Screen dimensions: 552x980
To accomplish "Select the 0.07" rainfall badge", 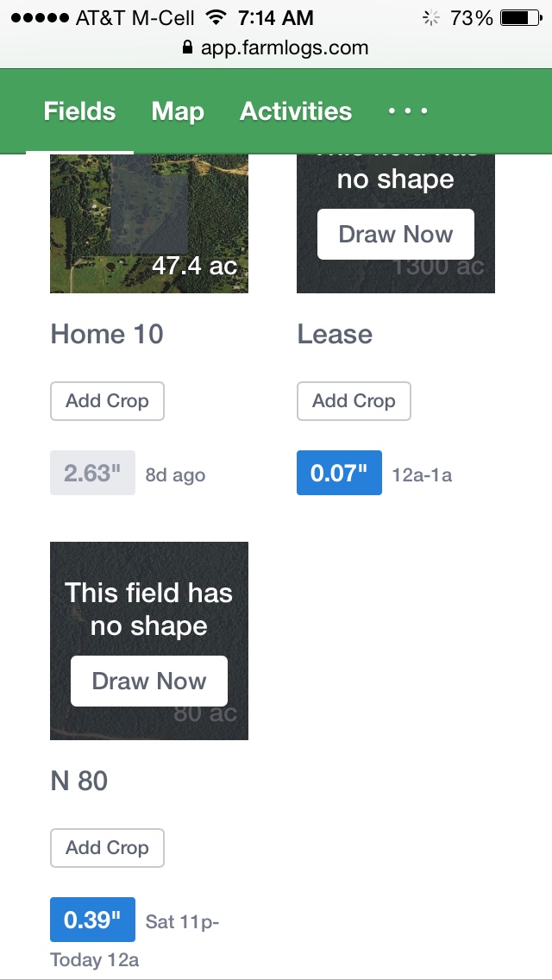I will (x=340, y=473).
